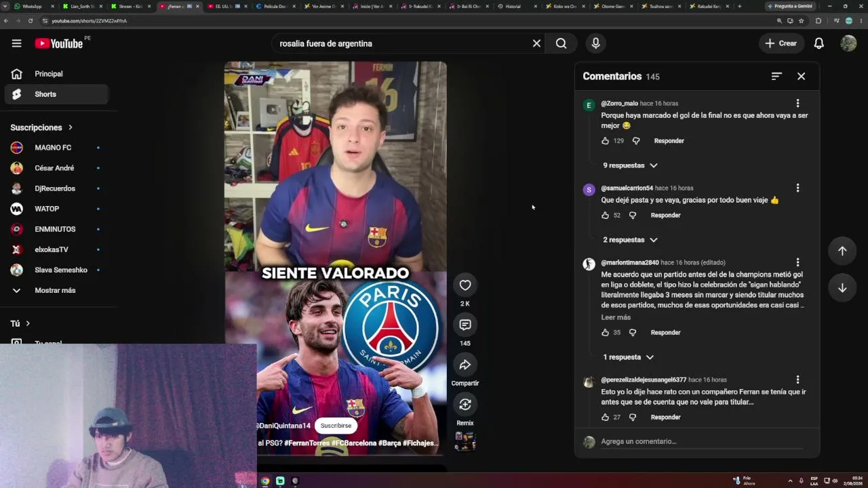This screenshot has height=488, width=868.
Task: Open the Short's comments button showing 145
Action: tap(465, 325)
